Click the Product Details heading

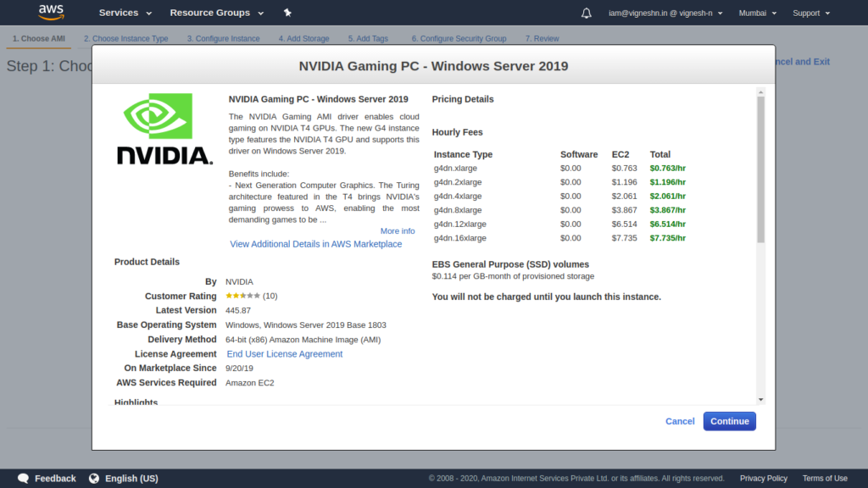click(x=147, y=263)
